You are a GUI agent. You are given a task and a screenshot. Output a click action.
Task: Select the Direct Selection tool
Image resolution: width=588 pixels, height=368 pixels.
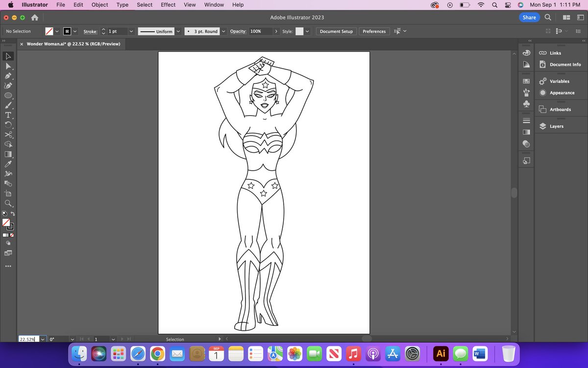[8, 66]
